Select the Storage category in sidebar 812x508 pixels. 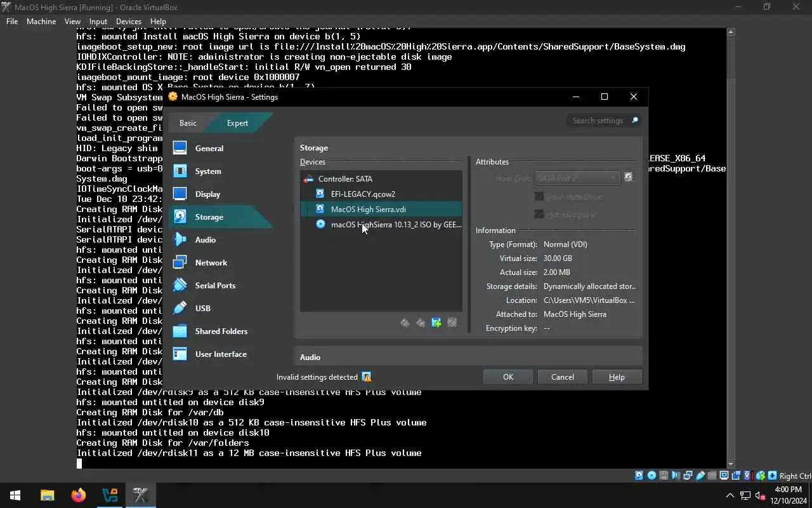click(221, 217)
